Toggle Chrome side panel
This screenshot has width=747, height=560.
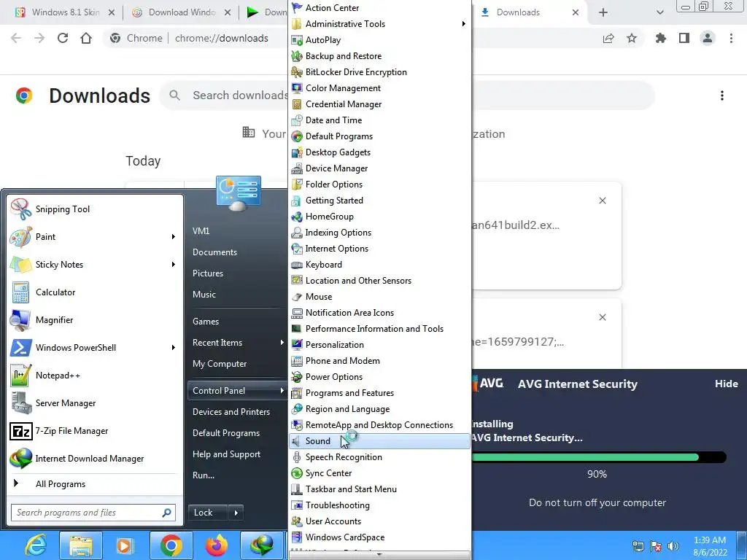point(684,38)
